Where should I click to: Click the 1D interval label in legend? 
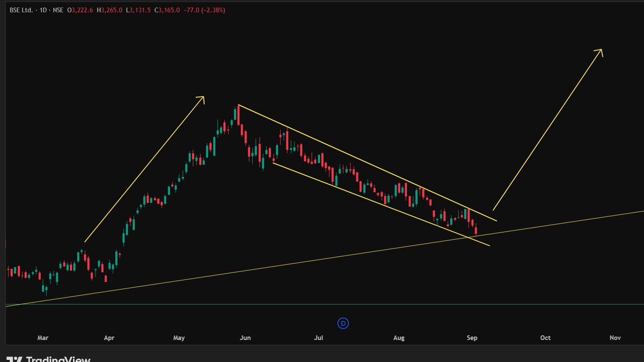(43, 10)
